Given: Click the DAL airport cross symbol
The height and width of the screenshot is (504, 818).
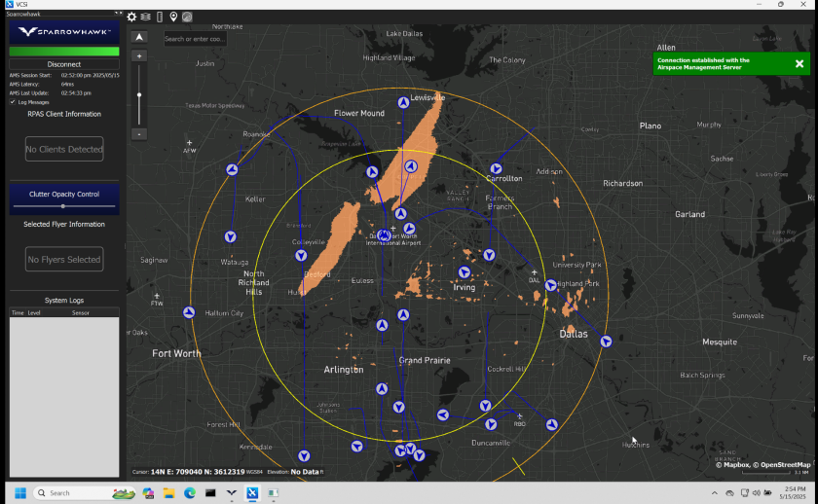Looking at the screenshot, I should pyautogui.click(x=534, y=272).
